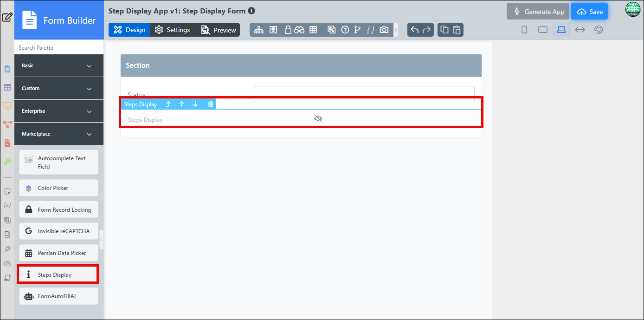Click the sidebar translation icon
The width and height of the screenshot is (644, 320).
(7, 220)
